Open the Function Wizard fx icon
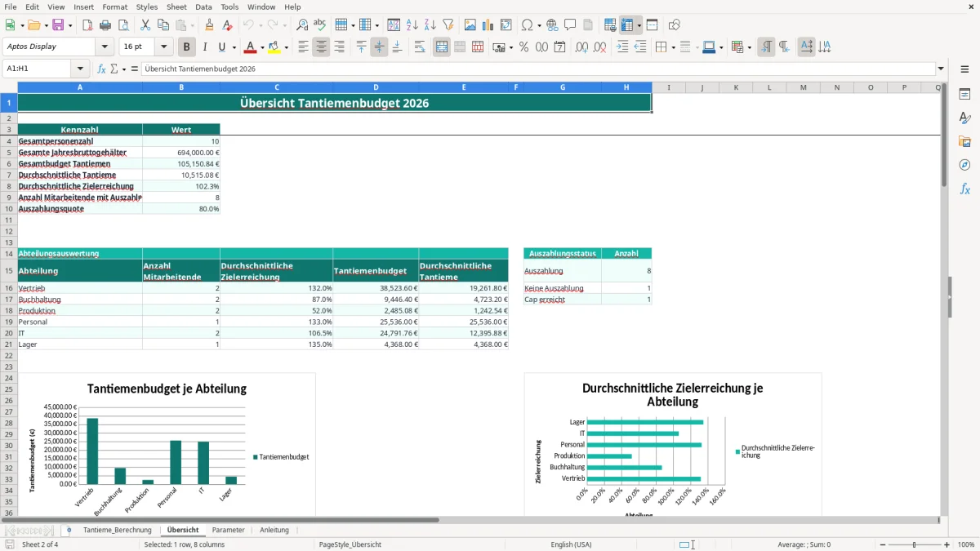Viewport: 980px width, 551px height. coord(101,69)
